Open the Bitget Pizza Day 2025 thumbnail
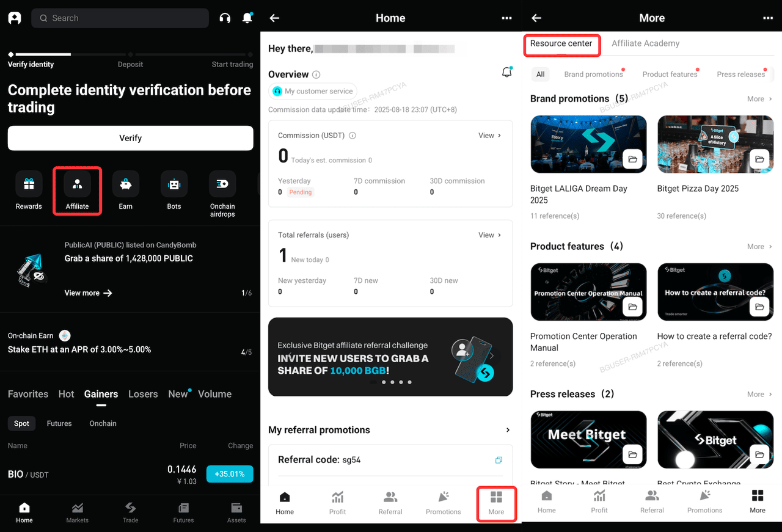The width and height of the screenshot is (782, 532). (x=715, y=144)
